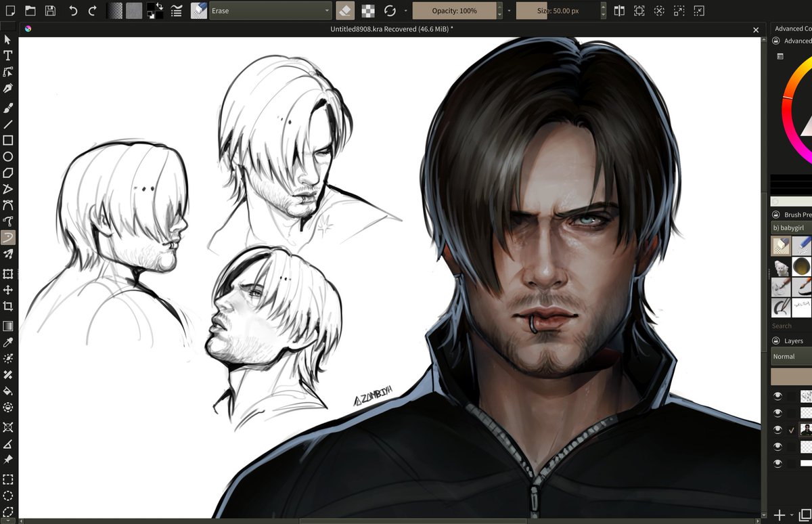Toggle visibility of the bottom layer
The width and height of the screenshot is (812, 524).
point(777,463)
